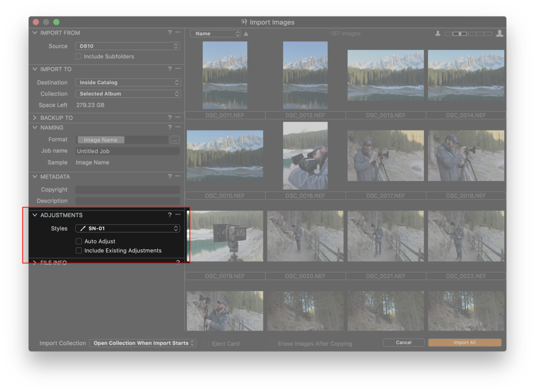This screenshot has height=392, width=535.
Task: Toggle the sort direction arrow beside Name
Action: 246,33
